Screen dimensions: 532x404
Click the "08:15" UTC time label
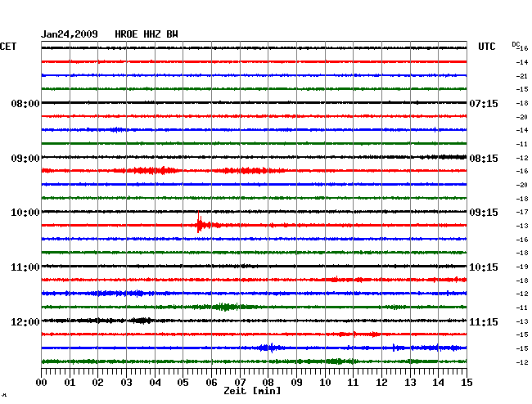coord(484,159)
